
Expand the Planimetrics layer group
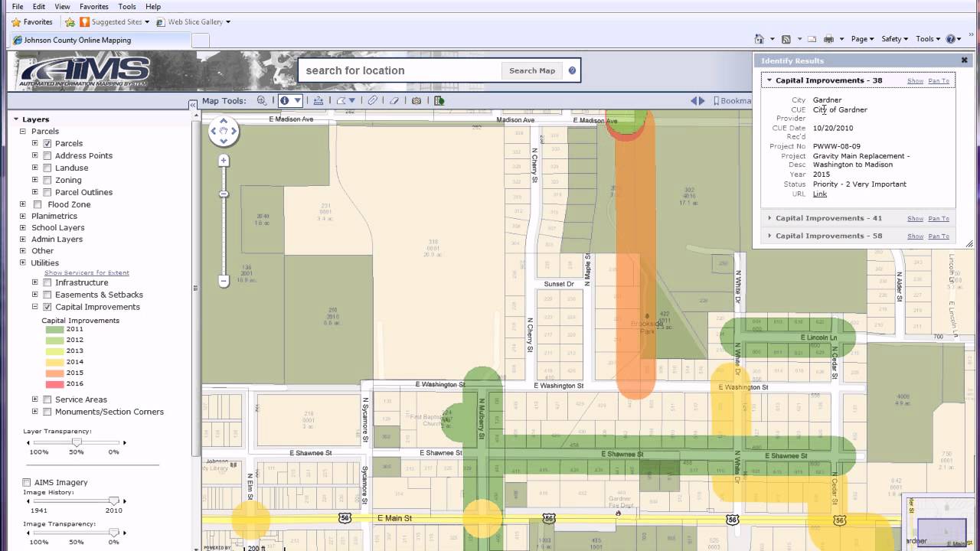pos(24,217)
